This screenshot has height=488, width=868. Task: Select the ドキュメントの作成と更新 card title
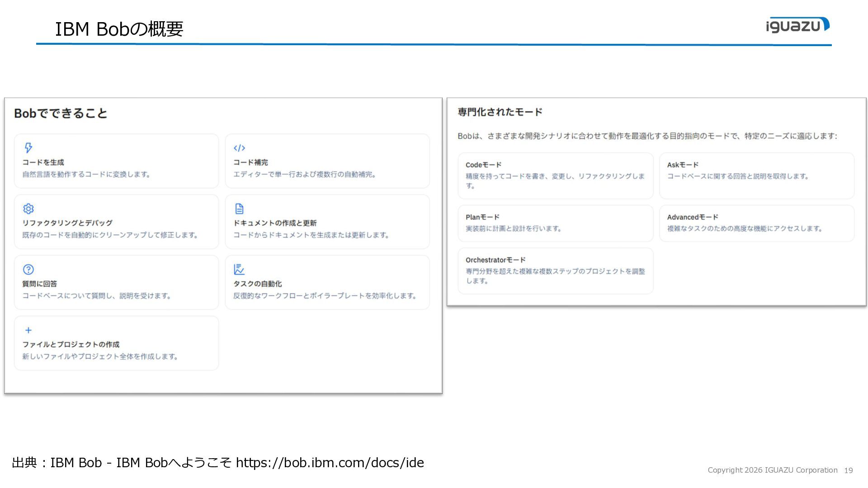(x=275, y=223)
